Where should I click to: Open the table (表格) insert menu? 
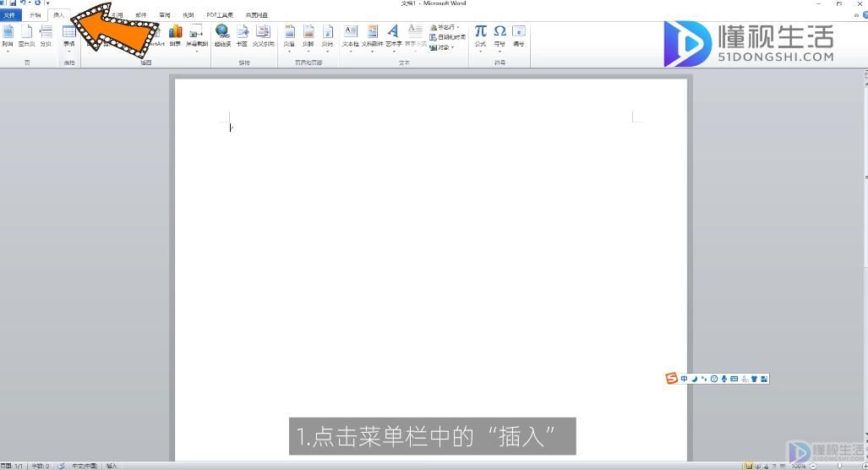click(69, 38)
